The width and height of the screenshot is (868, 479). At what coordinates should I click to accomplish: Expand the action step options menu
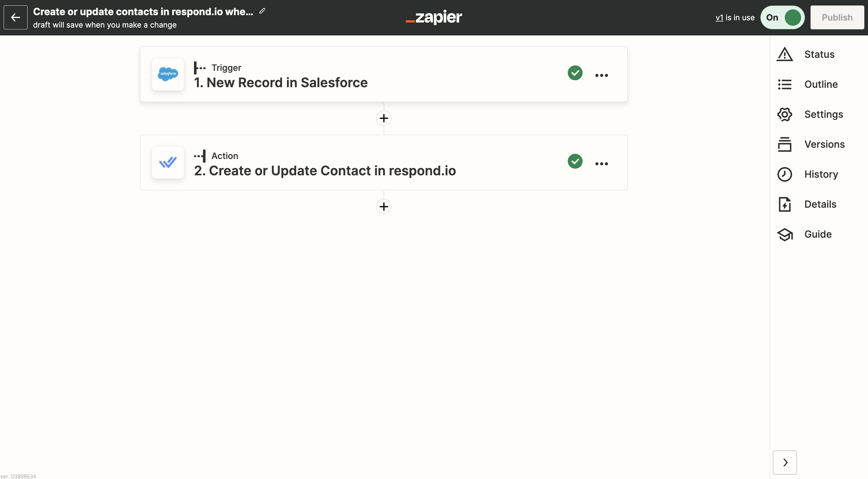tap(601, 162)
